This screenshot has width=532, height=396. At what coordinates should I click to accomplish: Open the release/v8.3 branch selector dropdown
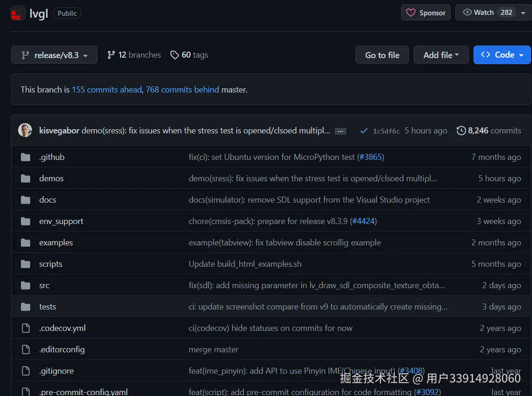pyautogui.click(x=54, y=55)
